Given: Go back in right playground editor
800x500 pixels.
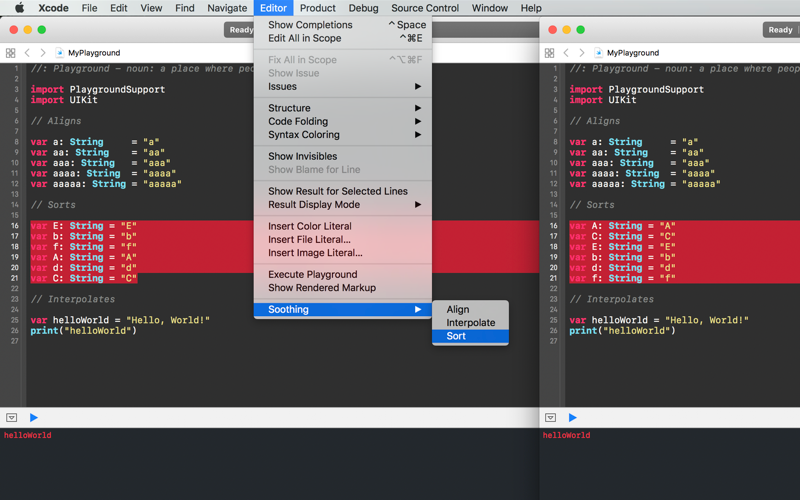Looking at the screenshot, I should click(x=566, y=53).
